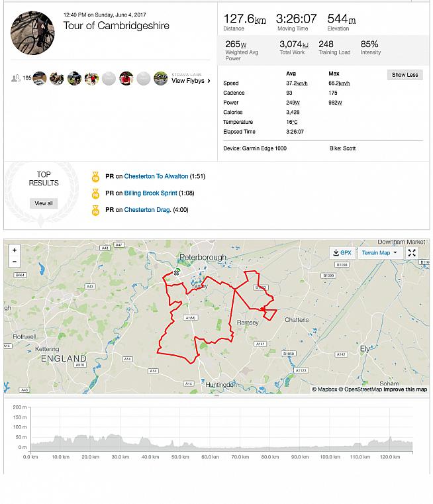Collapse stats with Show Less
433x504 pixels.
tap(405, 75)
